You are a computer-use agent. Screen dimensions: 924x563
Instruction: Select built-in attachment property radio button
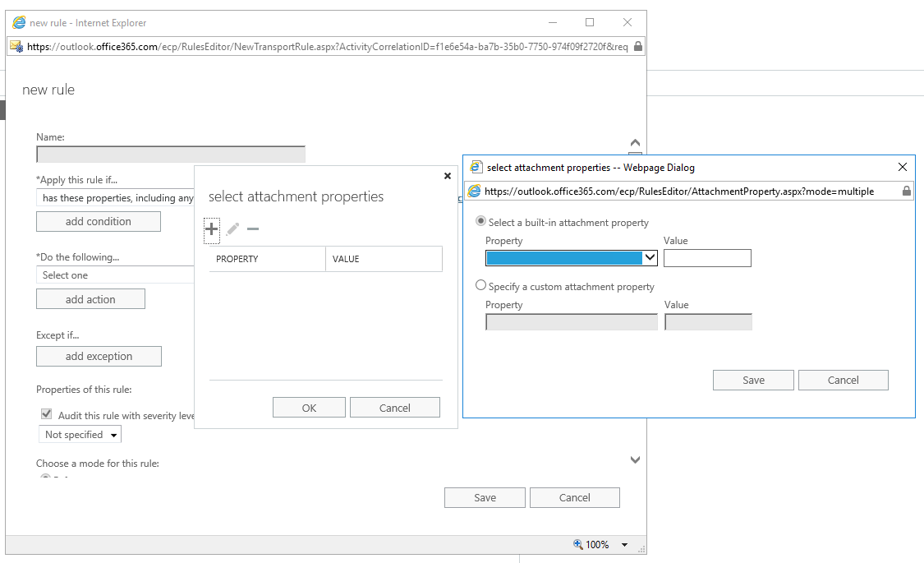pyautogui.click(x=480, y=221)
